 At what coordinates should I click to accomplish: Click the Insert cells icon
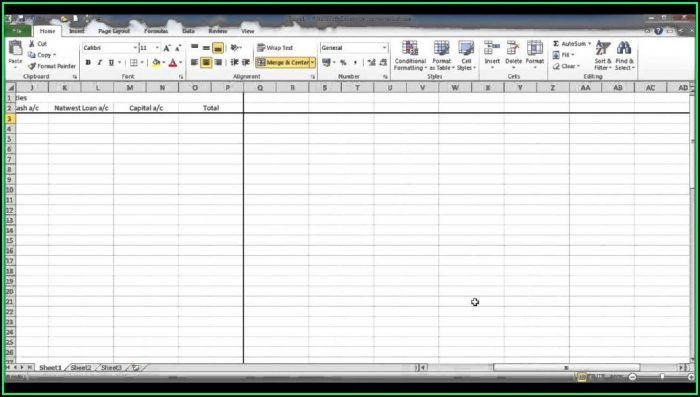[492, 48]
